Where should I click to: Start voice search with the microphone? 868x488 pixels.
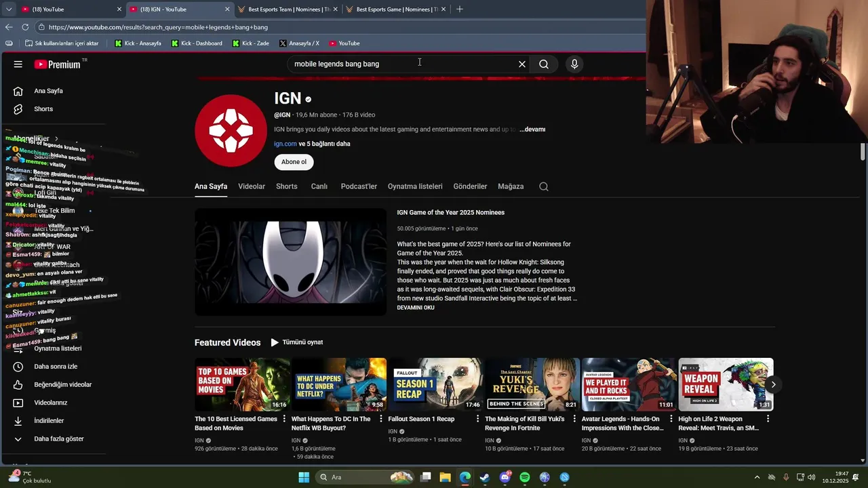(x=574, y=64)
